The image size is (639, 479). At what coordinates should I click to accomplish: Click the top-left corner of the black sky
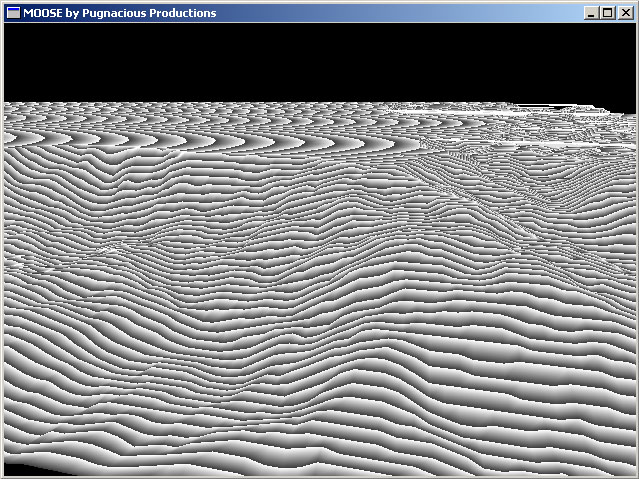coord(10,28)
